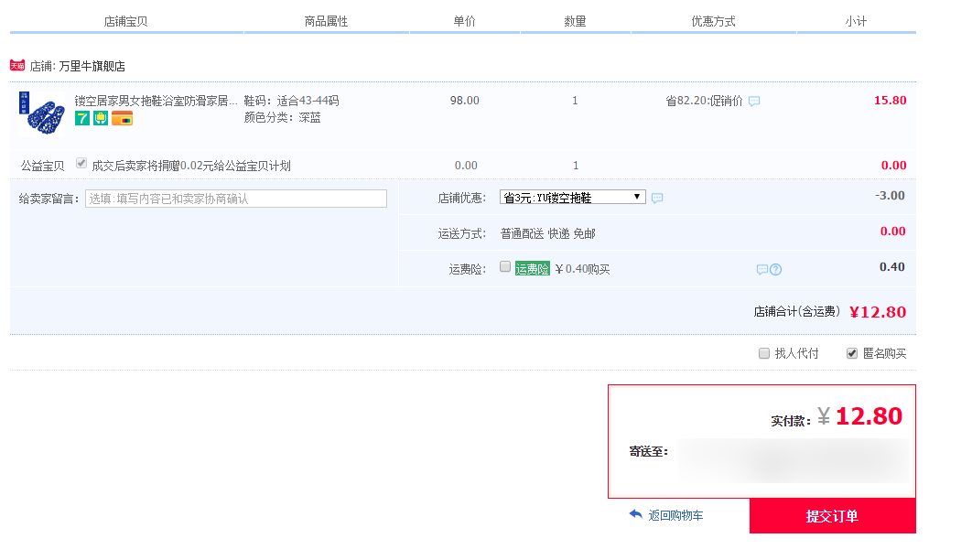Screen dimensions: 972x560
Task: Toggle the 公益宝贝 donation checkbox
Action: click(81, 164)
